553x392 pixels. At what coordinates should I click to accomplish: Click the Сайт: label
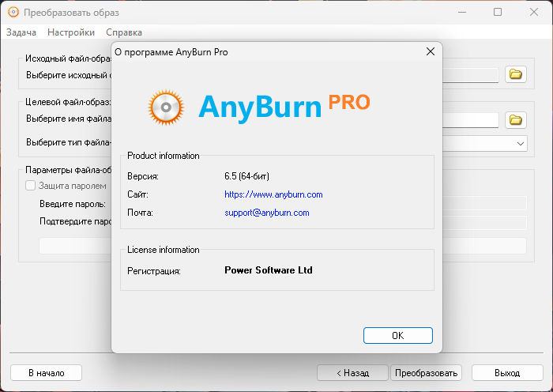point(137,194)
